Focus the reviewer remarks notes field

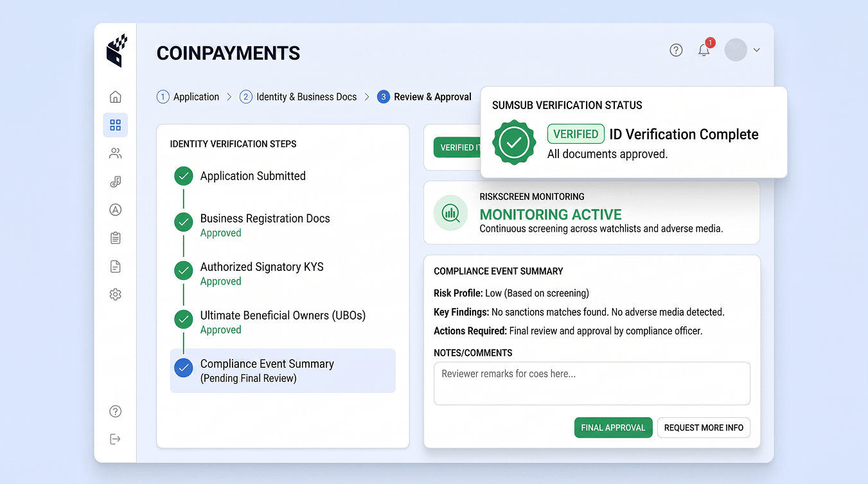(x=592, y=383)
